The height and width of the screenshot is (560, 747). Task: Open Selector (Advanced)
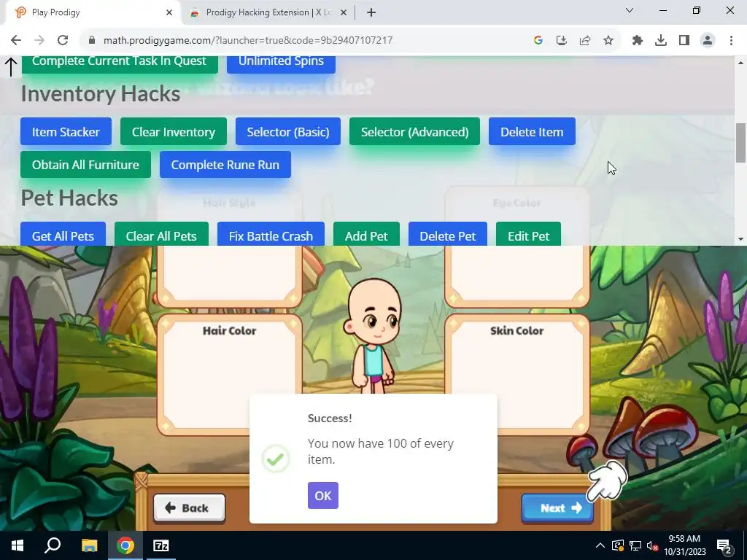click(x=414, y=132)
